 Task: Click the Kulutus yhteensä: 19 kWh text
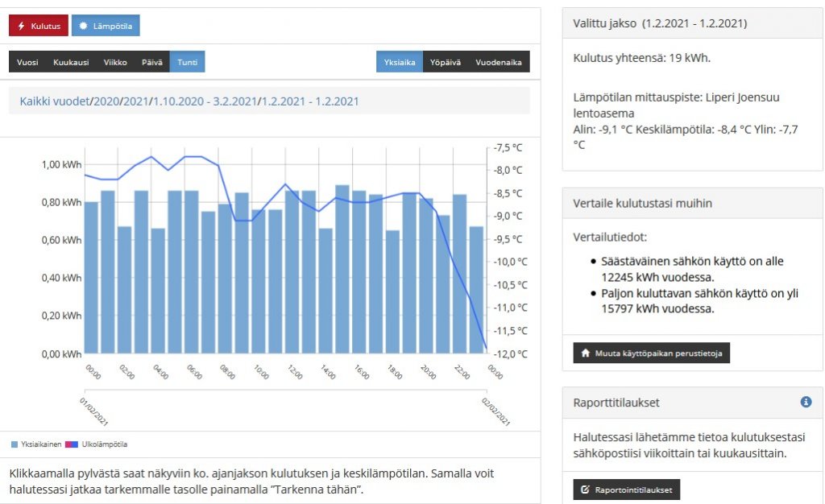click(x=641, y=58)
